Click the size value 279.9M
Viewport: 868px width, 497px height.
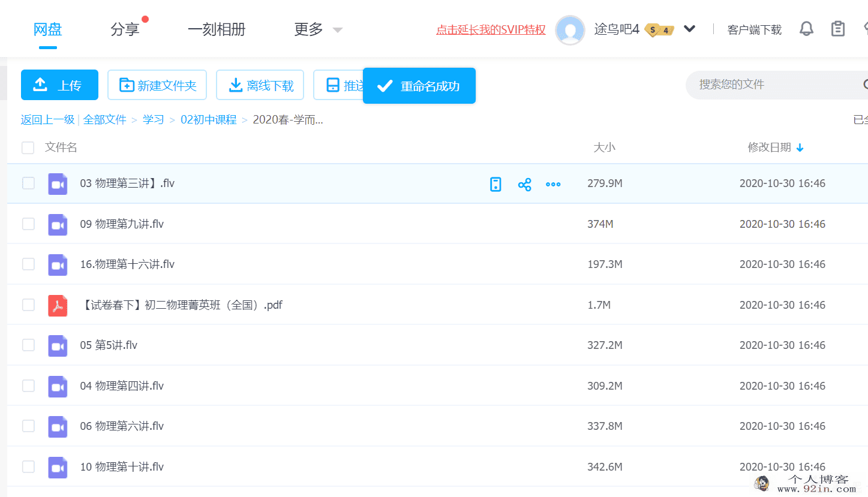[x=605, y=183]
